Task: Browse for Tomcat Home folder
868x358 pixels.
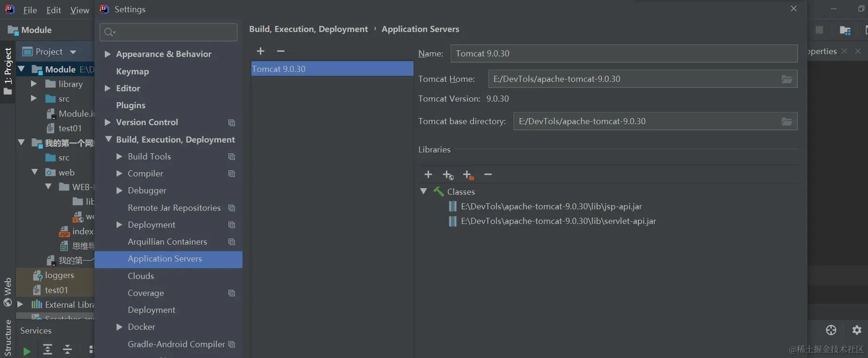Action: pyautogui.click(x=787, y=79)
